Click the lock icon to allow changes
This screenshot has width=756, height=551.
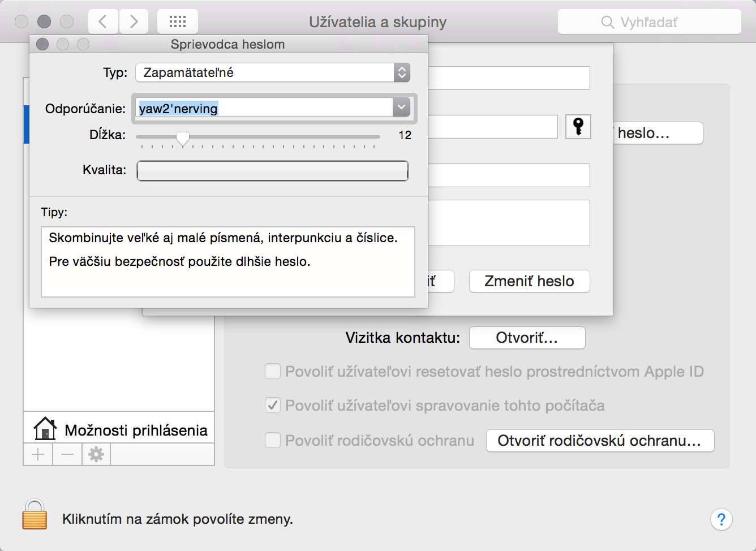tap(35, 515)
